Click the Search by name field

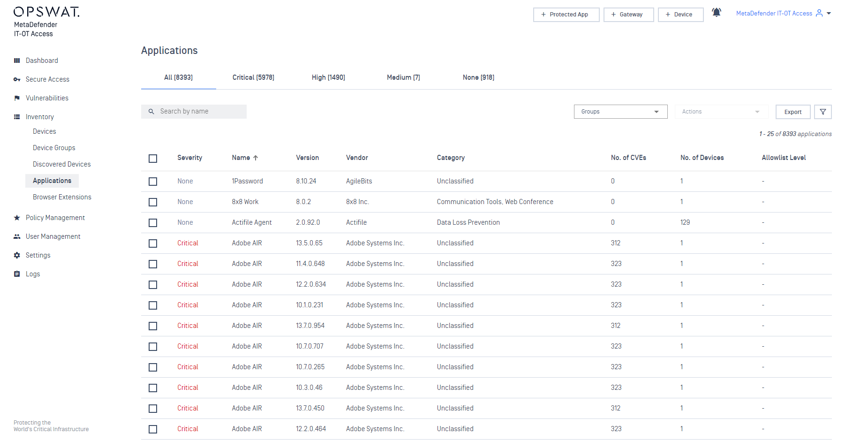click(194, 112)
